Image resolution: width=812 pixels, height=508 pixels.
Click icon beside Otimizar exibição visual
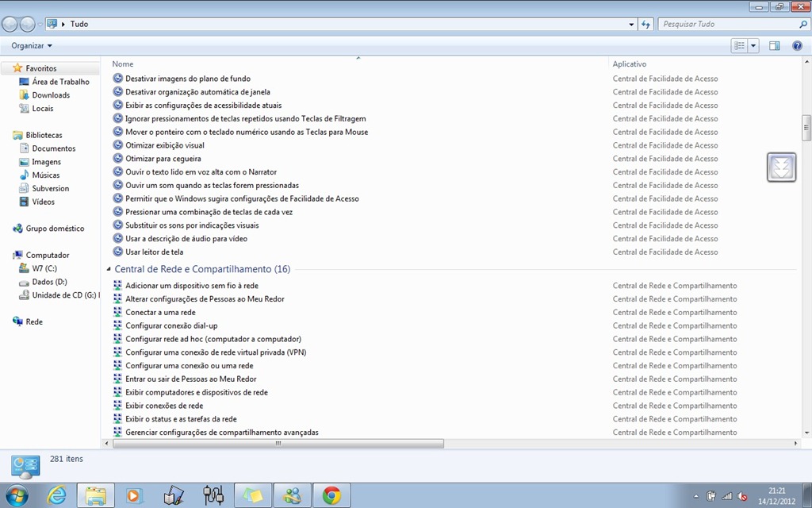coord(117,145)
